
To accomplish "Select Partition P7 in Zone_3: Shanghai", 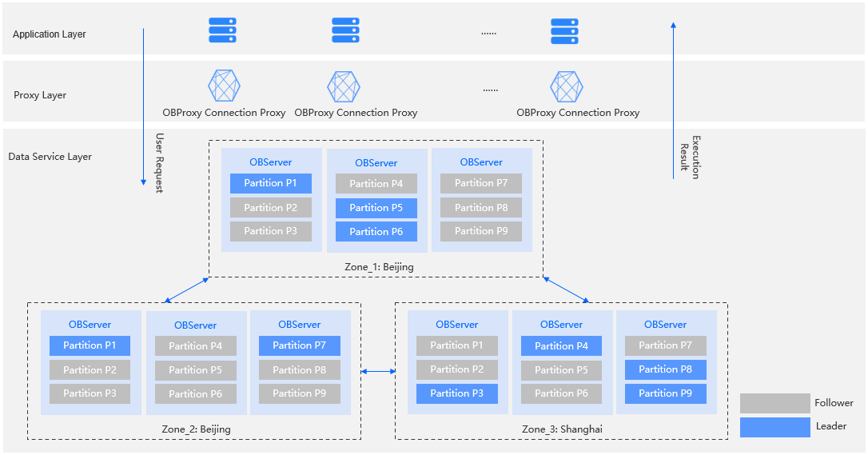I will [x=666, y=345].
